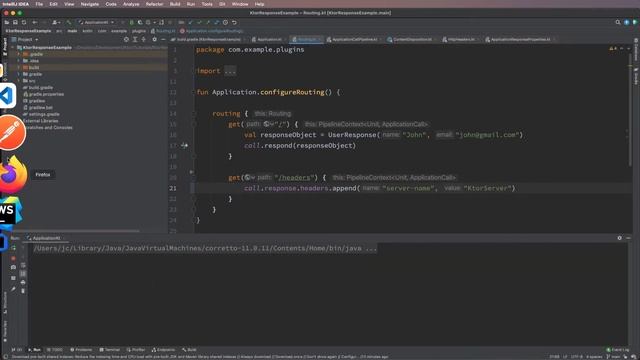
Task: Open the Profiler tool window
Action: [136, 350]
